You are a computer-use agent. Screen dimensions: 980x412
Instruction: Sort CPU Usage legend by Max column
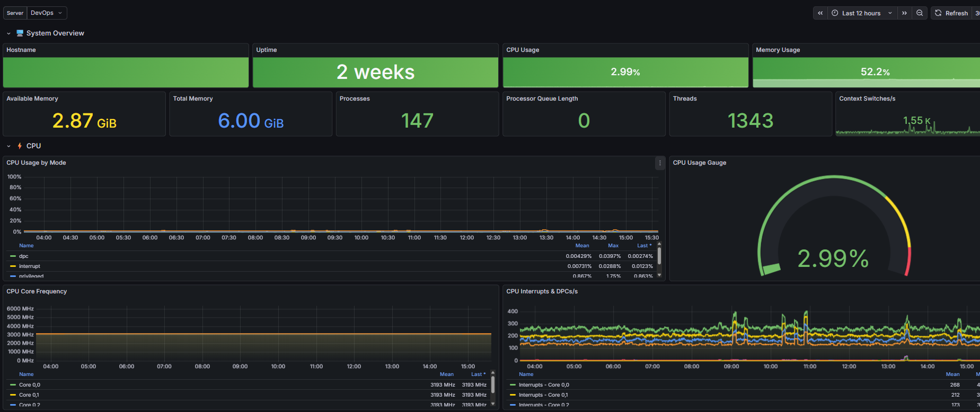click(x=613, y=246)
